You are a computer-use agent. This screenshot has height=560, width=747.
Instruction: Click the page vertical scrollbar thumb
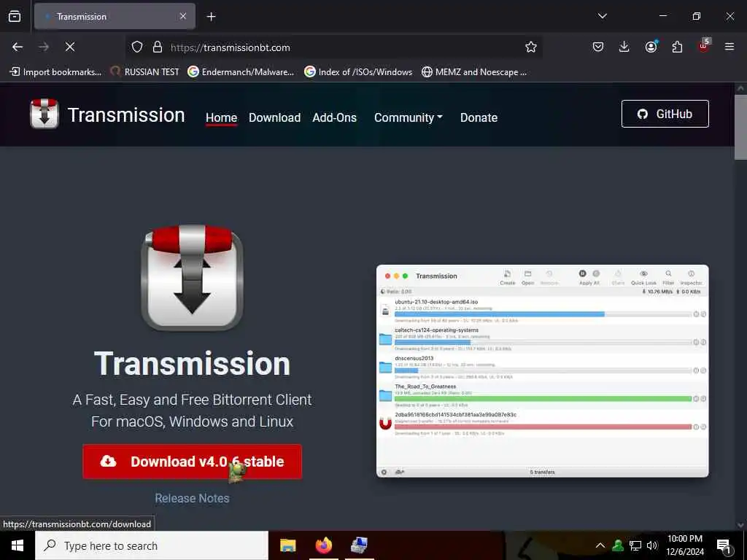[x=740, y=127]
